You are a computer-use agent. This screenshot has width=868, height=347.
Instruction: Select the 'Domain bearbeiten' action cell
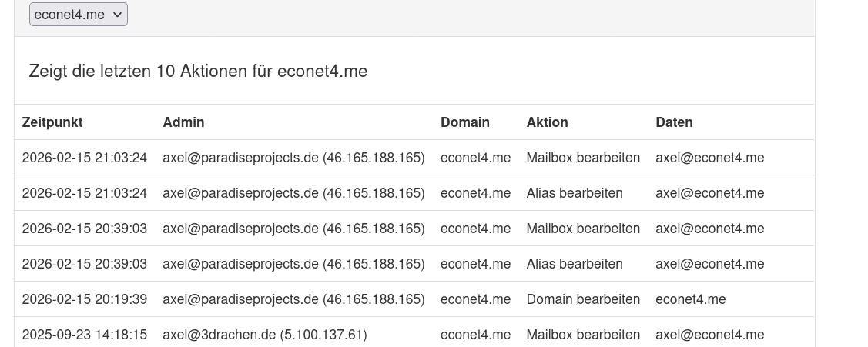(x=583, y=299)
